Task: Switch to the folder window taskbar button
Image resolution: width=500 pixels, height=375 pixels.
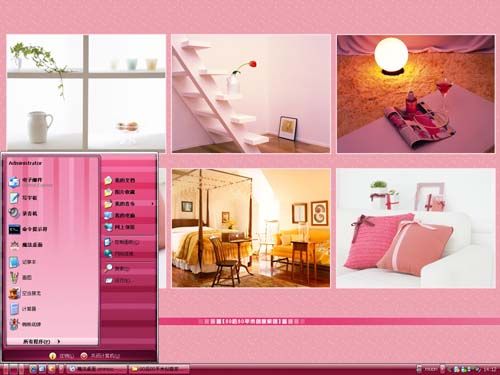Action: point(159,369)
